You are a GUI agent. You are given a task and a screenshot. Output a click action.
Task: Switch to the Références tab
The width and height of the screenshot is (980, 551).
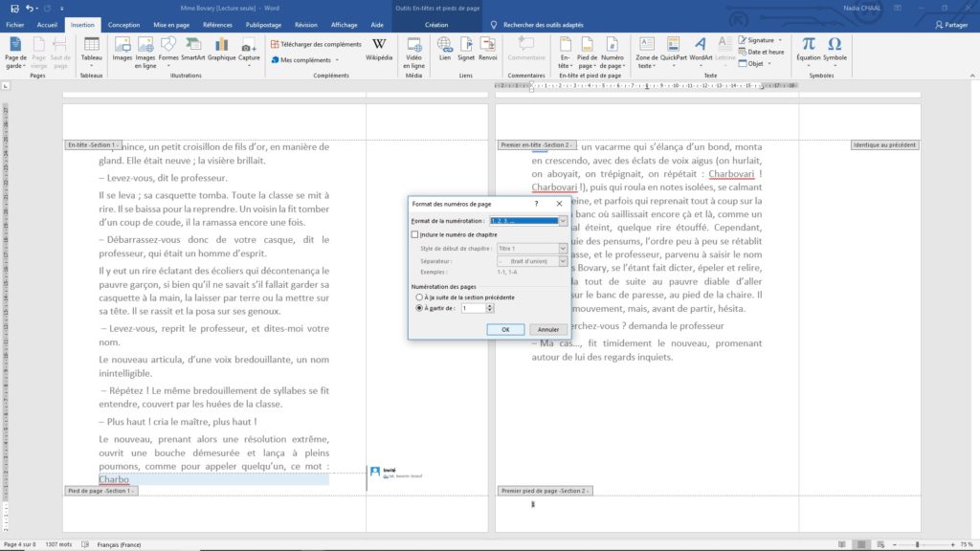(x=217, y=25)
